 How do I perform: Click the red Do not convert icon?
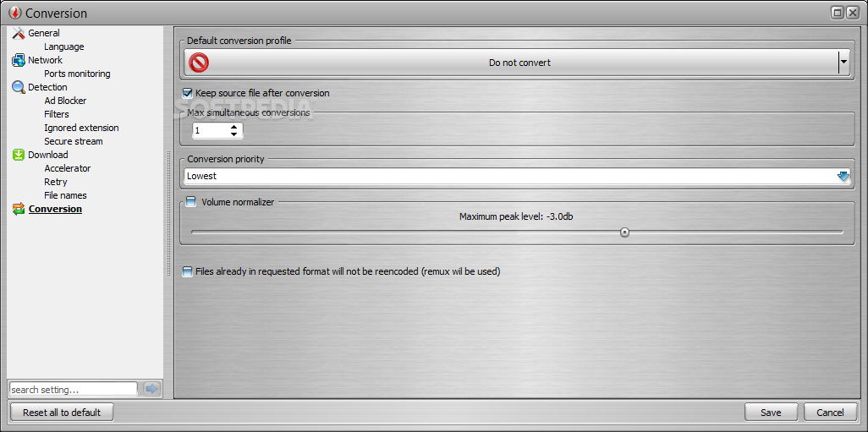[x=199, y=63]
